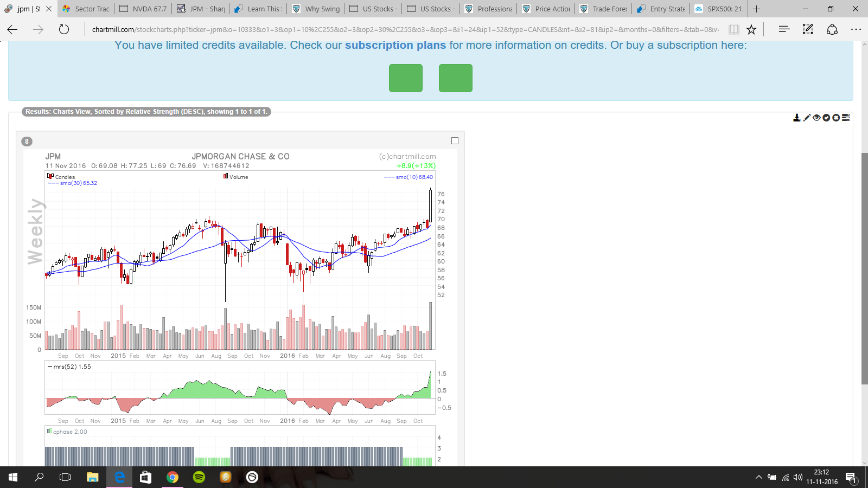The image size is (868, 488).
Task: Click the deselect circle icon
Action: [836, 118]
